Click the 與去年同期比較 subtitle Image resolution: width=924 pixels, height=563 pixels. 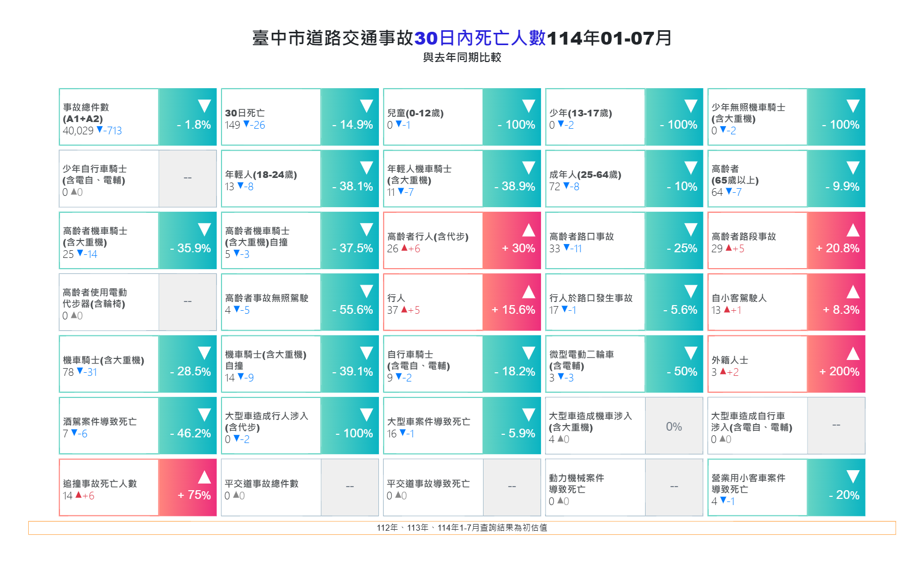click(x=461, y=57)
